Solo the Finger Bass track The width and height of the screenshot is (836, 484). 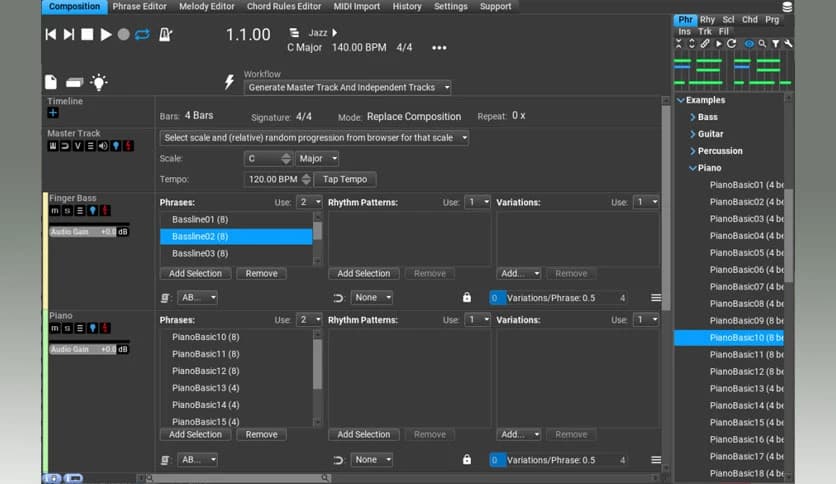click(67, 211)
